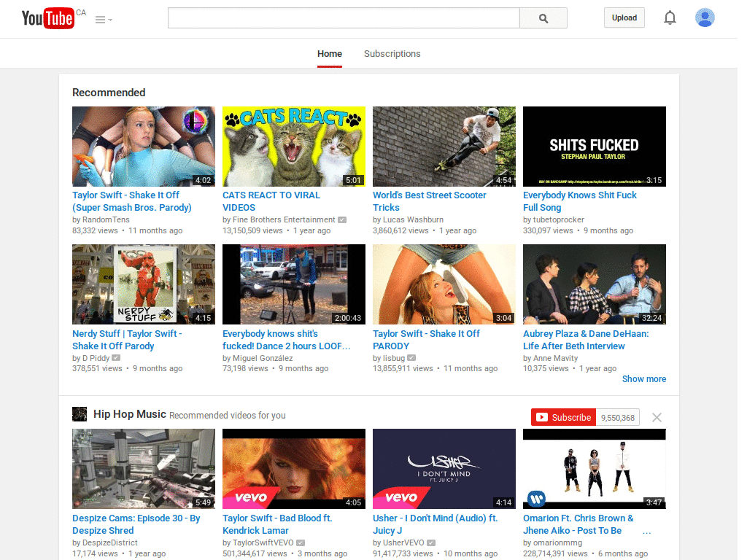Visit the UsherVEVO channel

403,542
